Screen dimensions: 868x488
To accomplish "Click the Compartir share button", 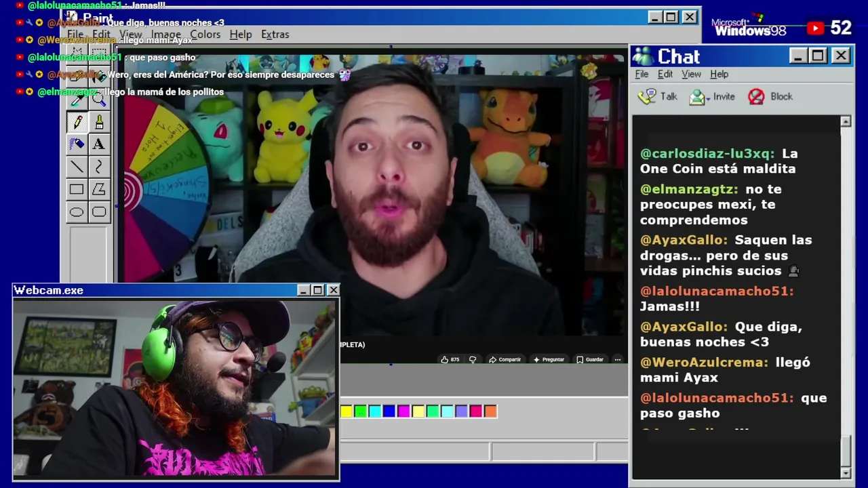I will click(505, 359).
